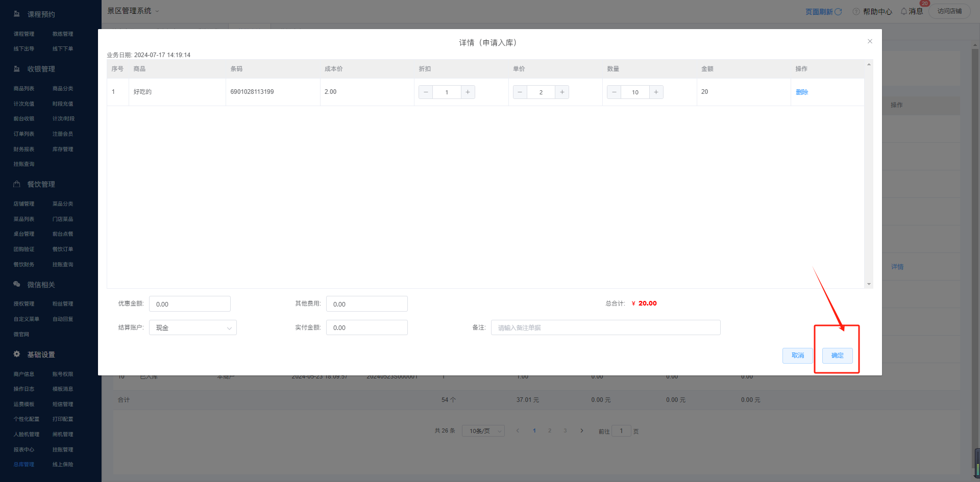The image size is (980, 482).
Task: Expand the 结算账户 dropdown showing 现金
Action: point(192,328)
